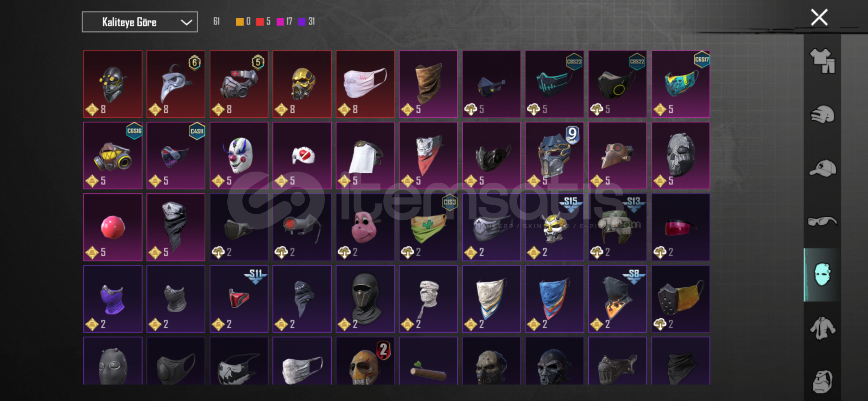
Task: Select the black ninja hood mask
Action: click(x=365, y=299)
